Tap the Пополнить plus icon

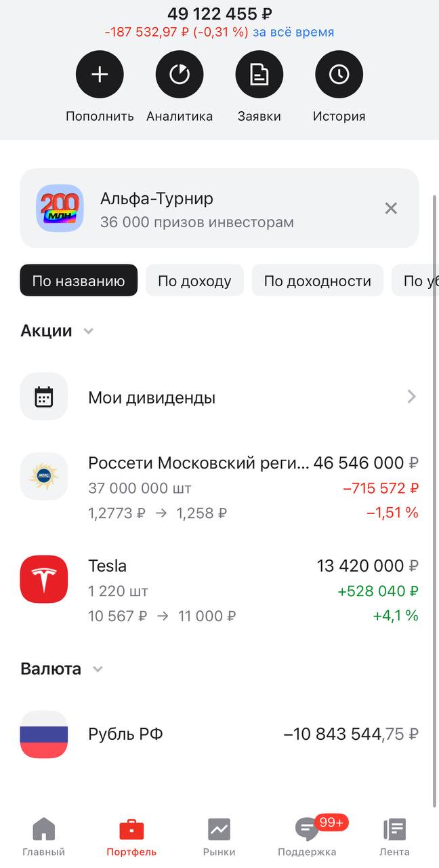100,75
